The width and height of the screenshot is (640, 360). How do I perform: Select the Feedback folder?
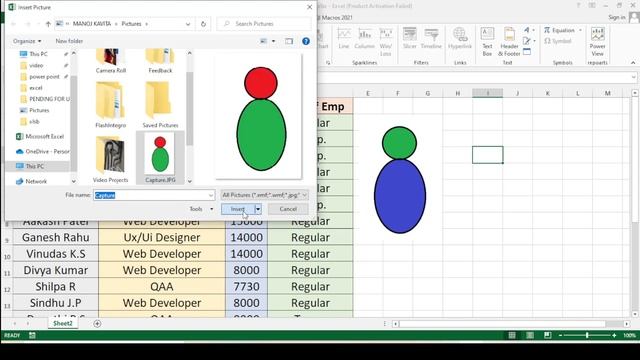(160, 61)
